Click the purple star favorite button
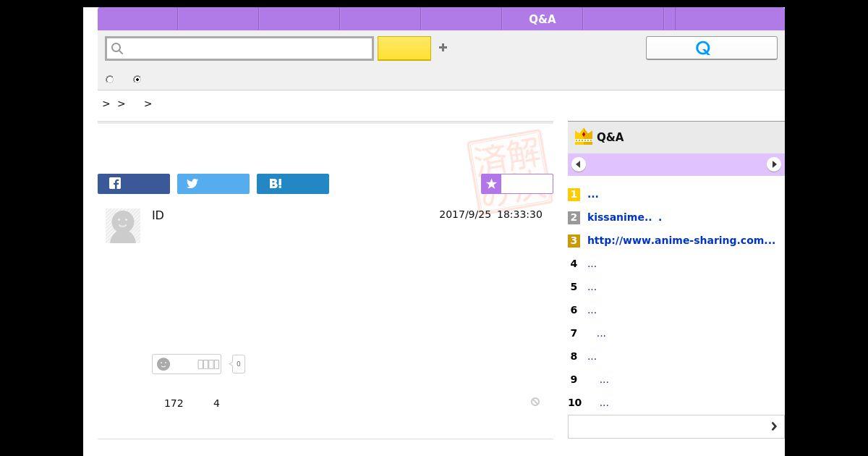Screen dimensions: 868x456 [x=517, y=184]
